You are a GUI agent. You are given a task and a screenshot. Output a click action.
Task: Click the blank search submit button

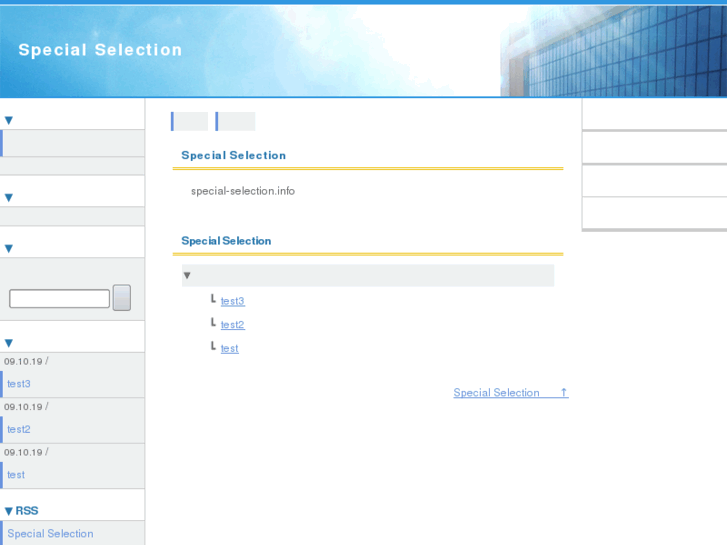tap(122, 297)
